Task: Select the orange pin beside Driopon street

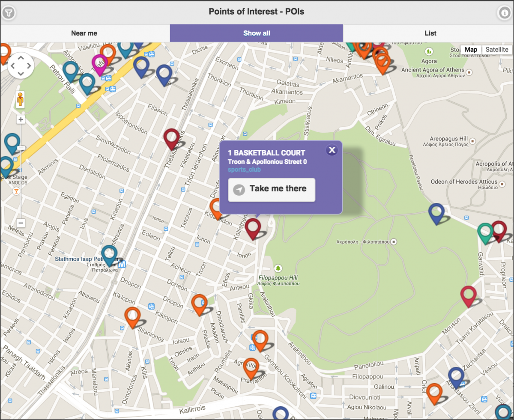Action: point(199,304)
